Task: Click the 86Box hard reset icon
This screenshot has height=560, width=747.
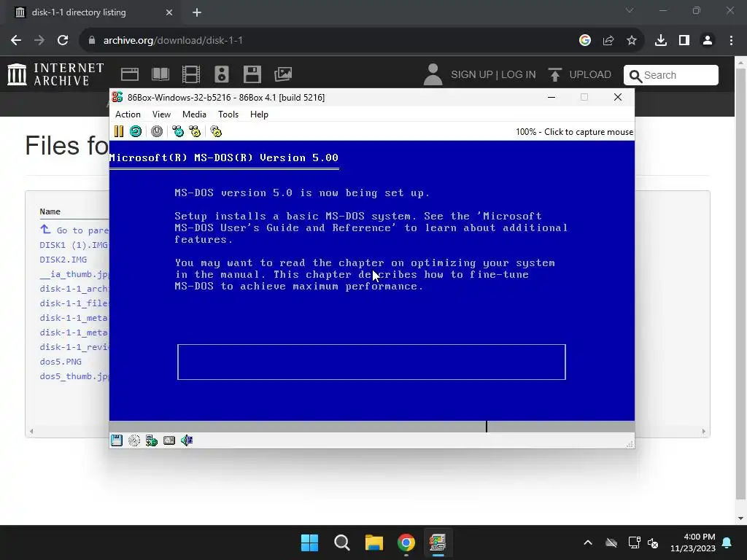Action: 136,131
